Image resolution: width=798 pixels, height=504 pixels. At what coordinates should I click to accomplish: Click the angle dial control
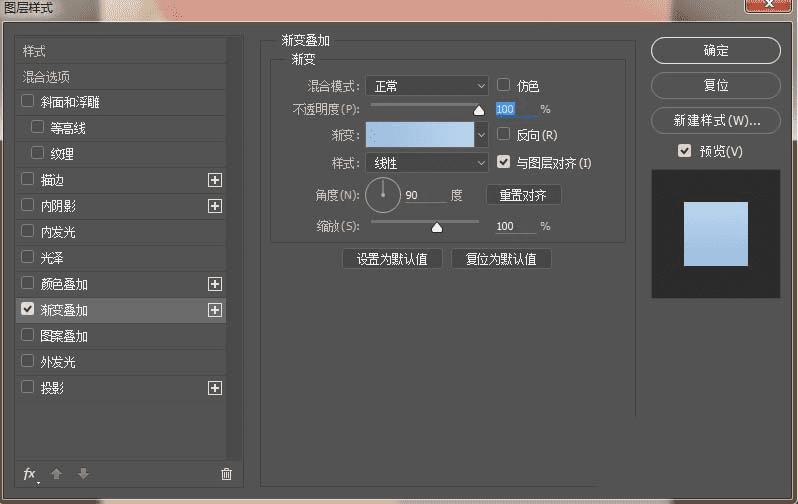coord(383,195)
